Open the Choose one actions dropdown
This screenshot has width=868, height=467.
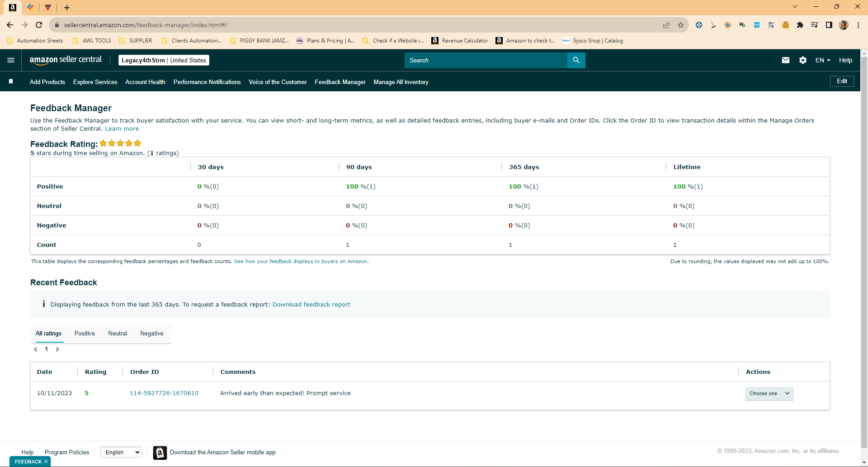pyautogui.click(x=769, y=393)
